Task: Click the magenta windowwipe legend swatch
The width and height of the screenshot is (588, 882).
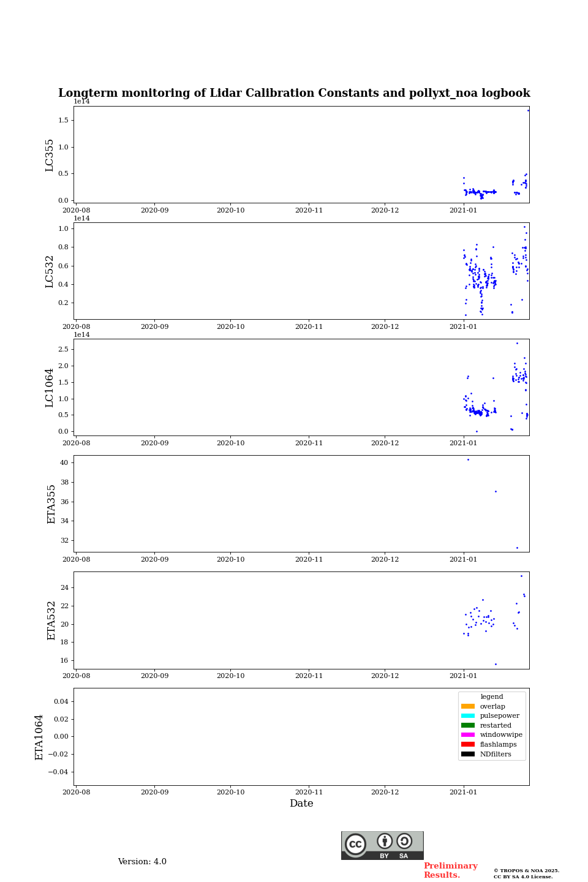Action: (x=468, y=735)
